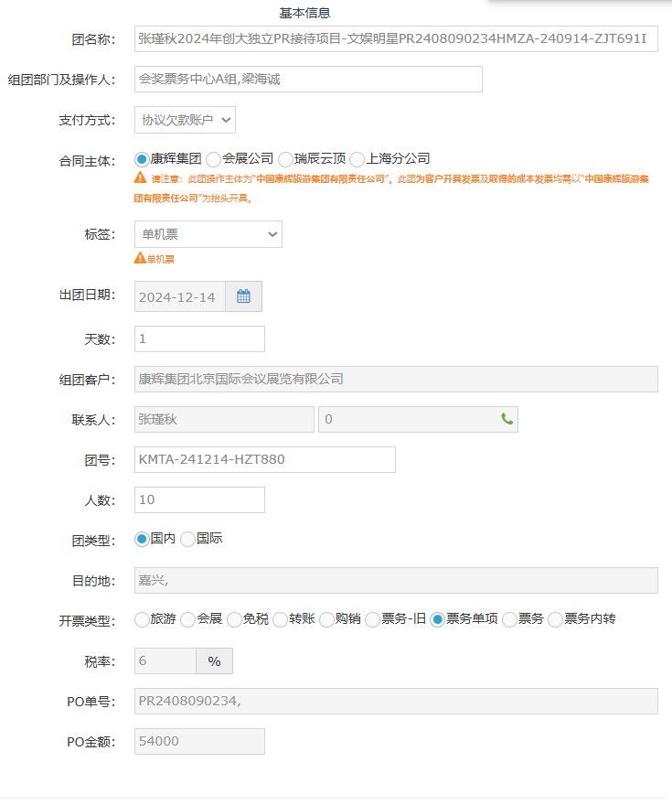Click the green phone icon

[507, 419]
